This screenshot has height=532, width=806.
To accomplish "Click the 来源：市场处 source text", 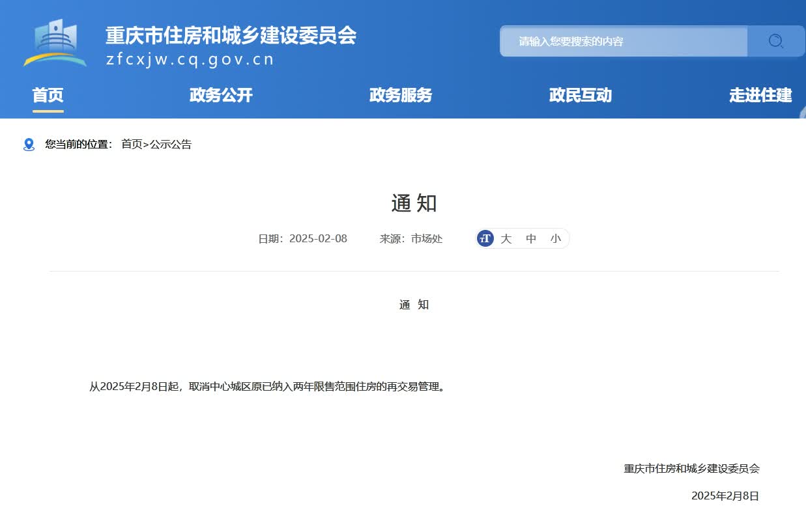I will 411,238.
